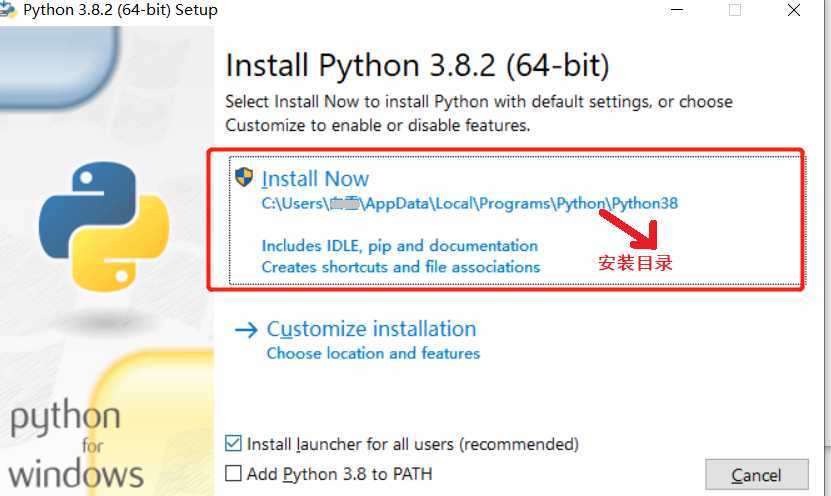
Task: Click the large Python snake logo
Action: coord(104,226)
